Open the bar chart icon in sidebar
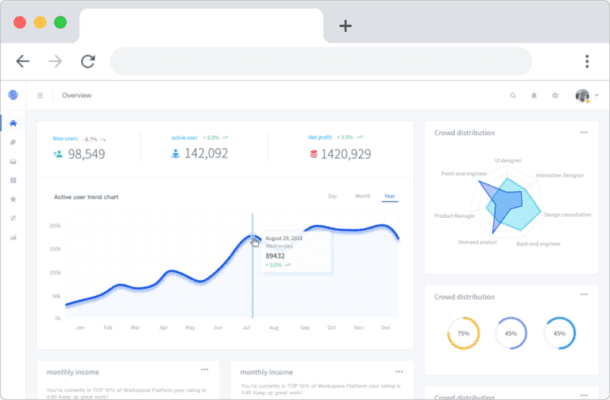Image resolution: width=610 pixels, height=400 pixels. click(13, 237)
